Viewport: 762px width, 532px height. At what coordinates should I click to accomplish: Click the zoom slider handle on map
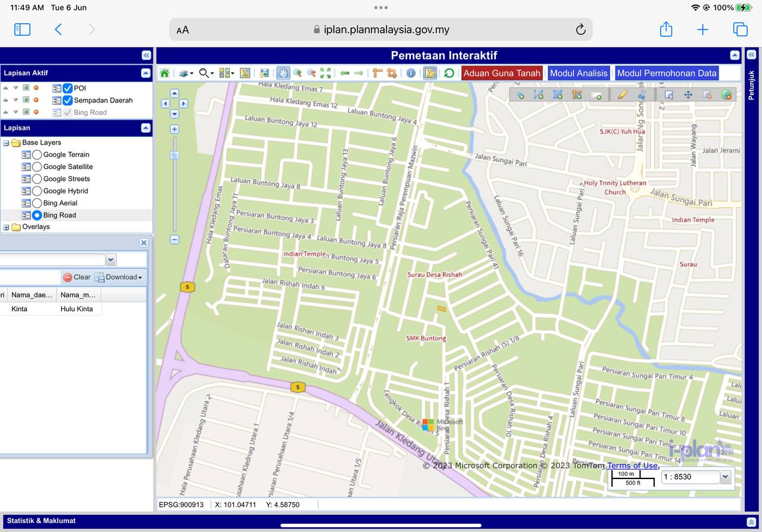[174, 155]
